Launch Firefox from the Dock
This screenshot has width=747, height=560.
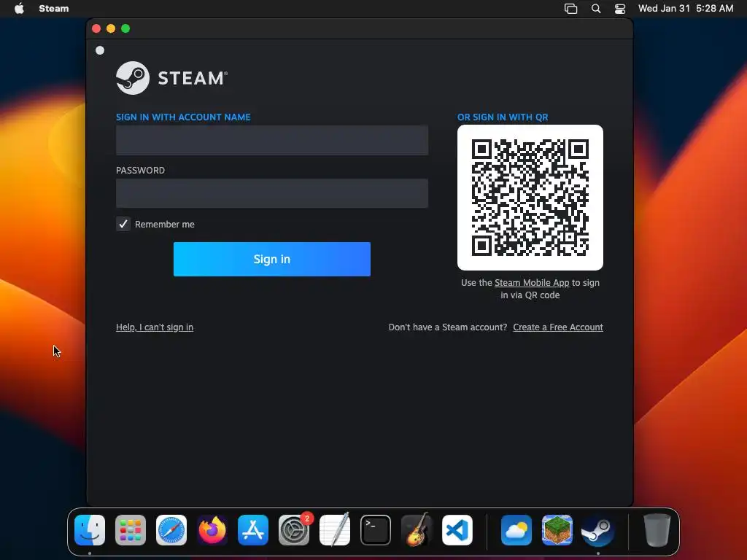(x=212, y=530)
